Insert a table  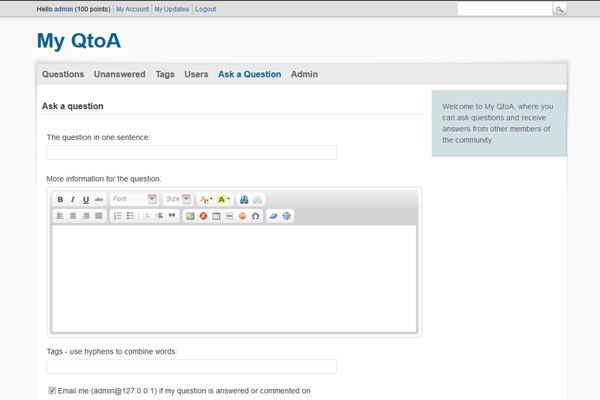coord(216,216)
